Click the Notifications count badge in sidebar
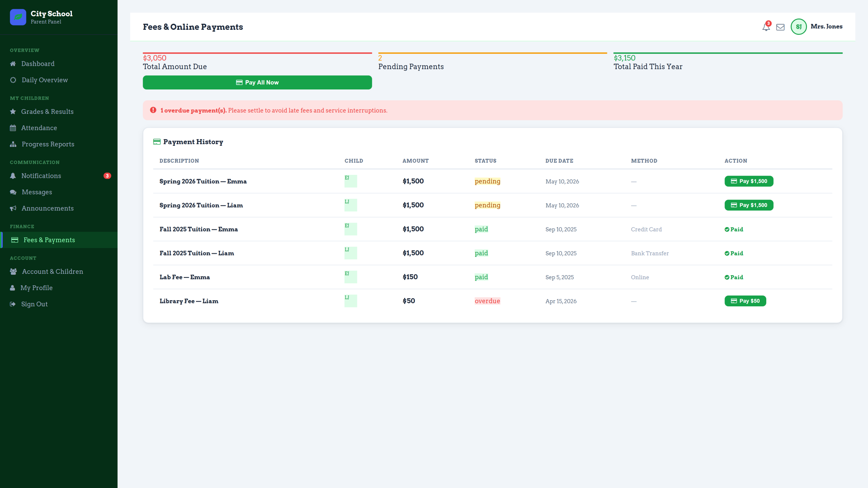The image size is (868, 488). (107, 176)
